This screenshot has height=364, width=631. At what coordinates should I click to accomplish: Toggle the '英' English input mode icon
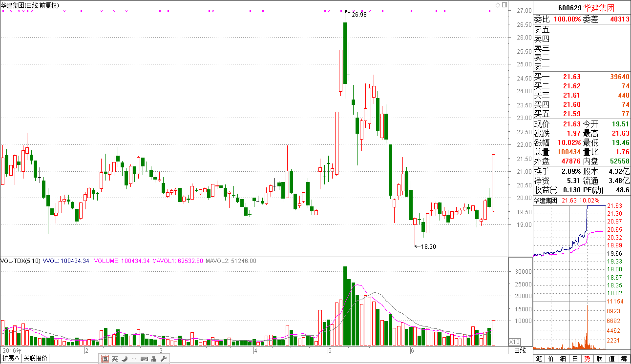(x=115, y=359)
